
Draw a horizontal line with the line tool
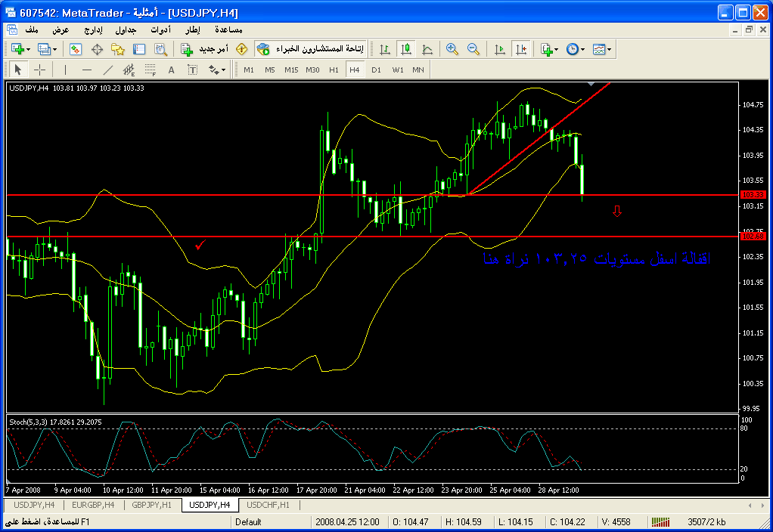86,70
